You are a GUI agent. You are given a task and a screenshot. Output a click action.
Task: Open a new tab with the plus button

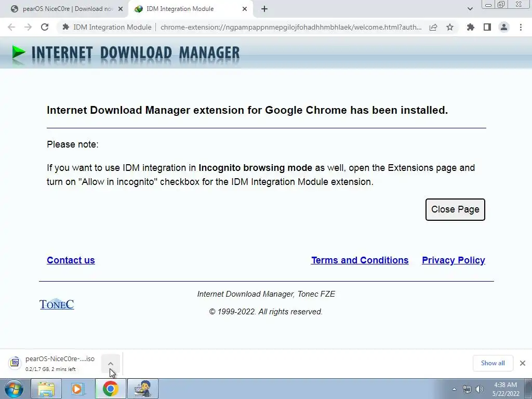click(264, 9)
